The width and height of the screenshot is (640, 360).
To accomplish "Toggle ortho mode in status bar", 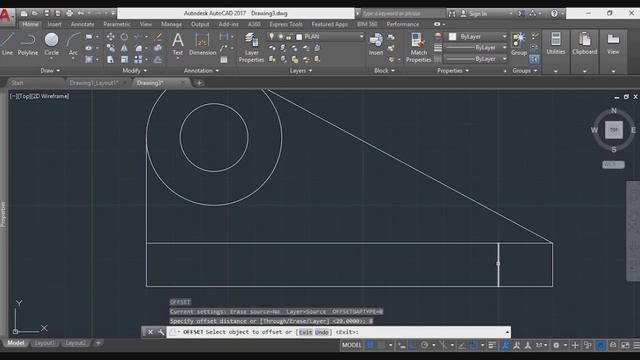I will pos(413,345).
